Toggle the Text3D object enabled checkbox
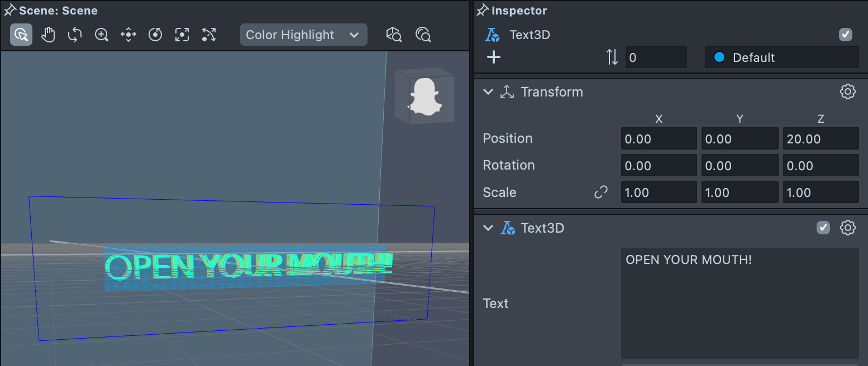 (846, 35)
